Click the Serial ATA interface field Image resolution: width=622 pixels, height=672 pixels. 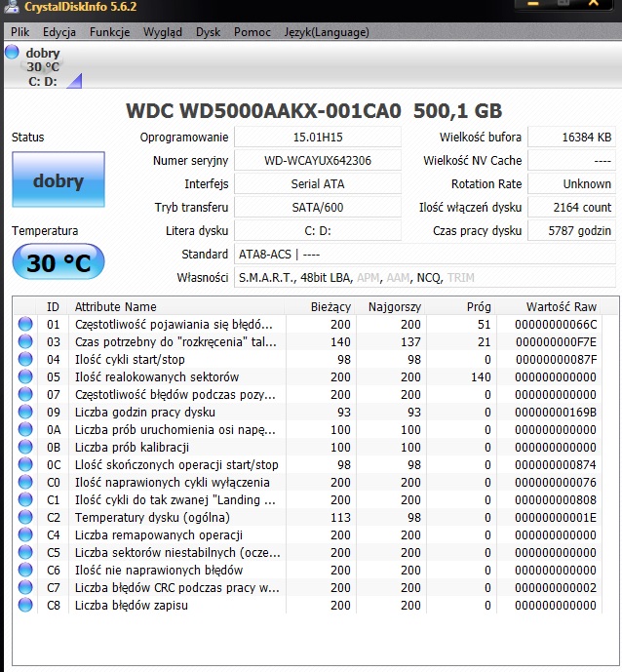(x=318, y=184)
